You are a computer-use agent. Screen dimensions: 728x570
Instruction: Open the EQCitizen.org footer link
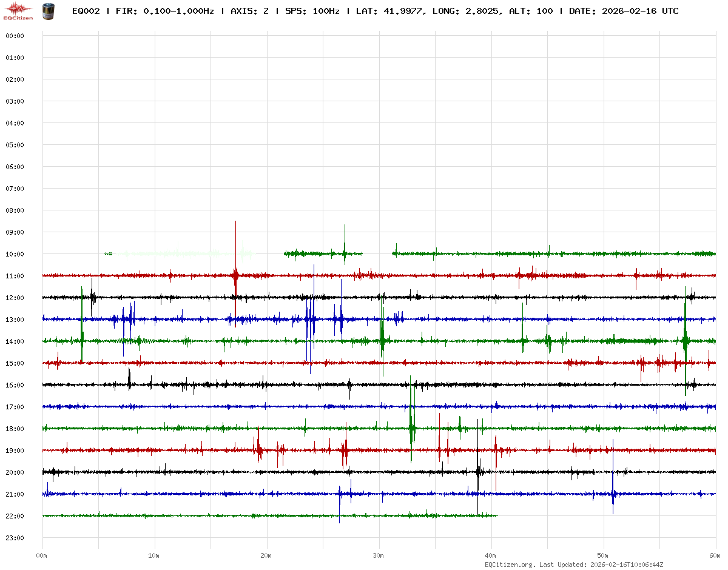(x=510, y=564)
